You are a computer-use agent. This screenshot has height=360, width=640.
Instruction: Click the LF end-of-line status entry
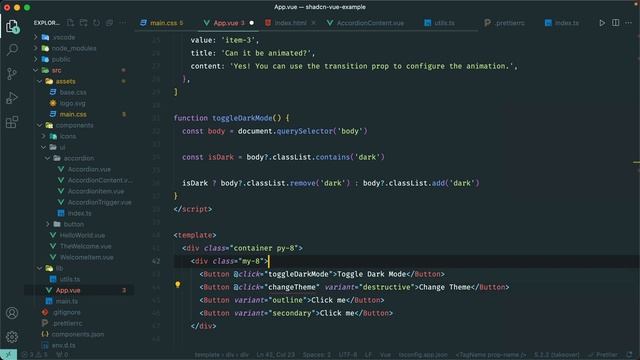pyautogui.click(x=368, y=355)
